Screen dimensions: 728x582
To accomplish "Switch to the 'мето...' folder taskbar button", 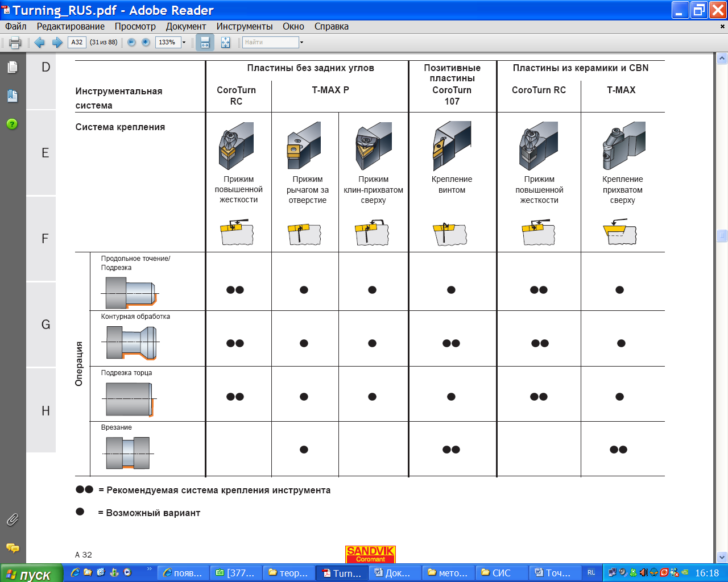I will pyautogui.click(x=447, y=573).
